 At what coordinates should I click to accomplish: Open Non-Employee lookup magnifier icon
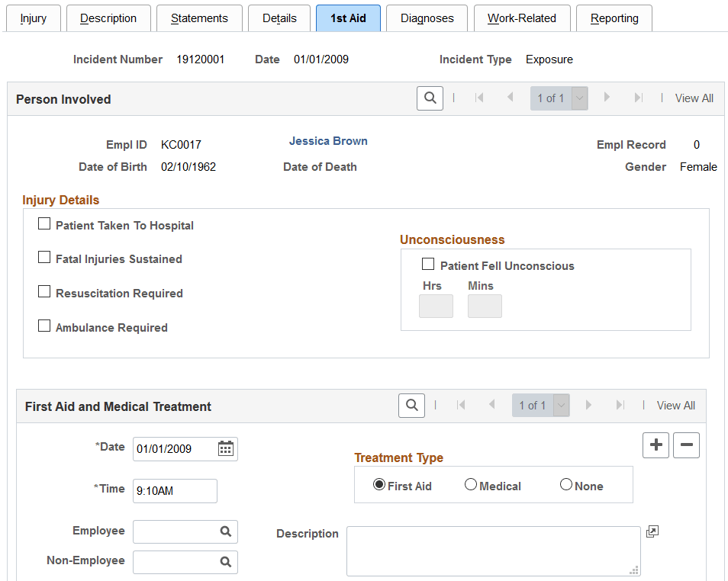click(226, 562)
